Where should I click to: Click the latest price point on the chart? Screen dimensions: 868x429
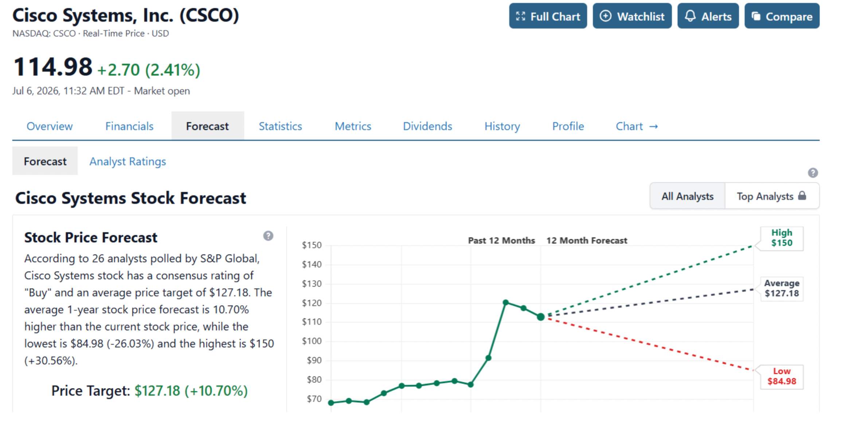(541, 317)
